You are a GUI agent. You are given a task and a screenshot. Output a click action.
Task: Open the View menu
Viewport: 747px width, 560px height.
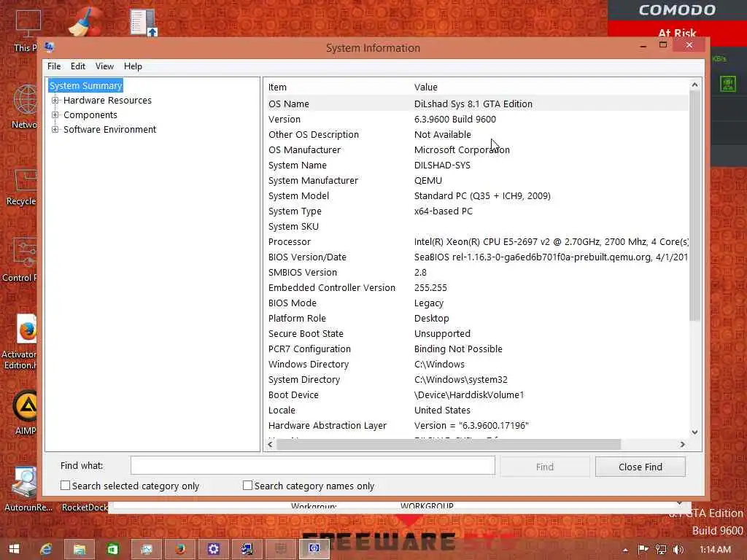coord(104,66)
